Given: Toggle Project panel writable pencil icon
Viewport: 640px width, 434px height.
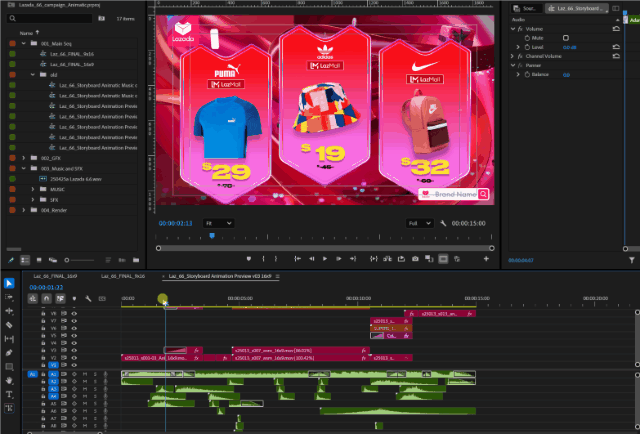Looking at the screenshot, I should pyautogui.click(x=11, y=260).
